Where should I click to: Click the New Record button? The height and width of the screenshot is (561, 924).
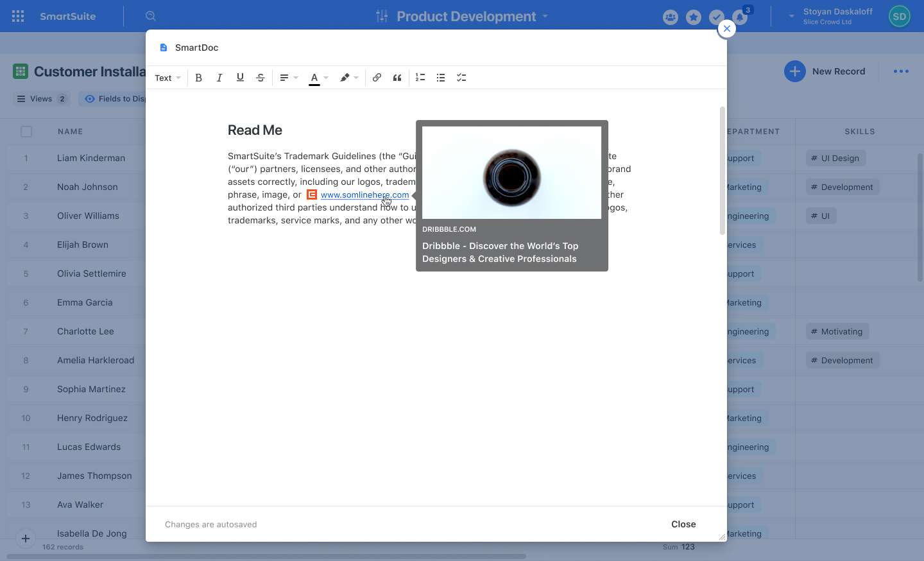[825, 71]
